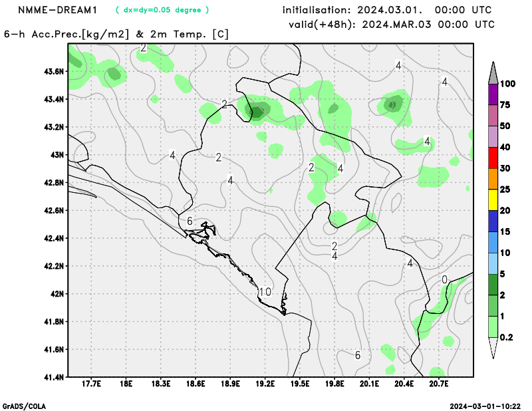Viewport: 532px width, 411px height.
Task: Click the valid(+48h) 2024.MAR.03 timestamp
Action: (x=392, y=25)
